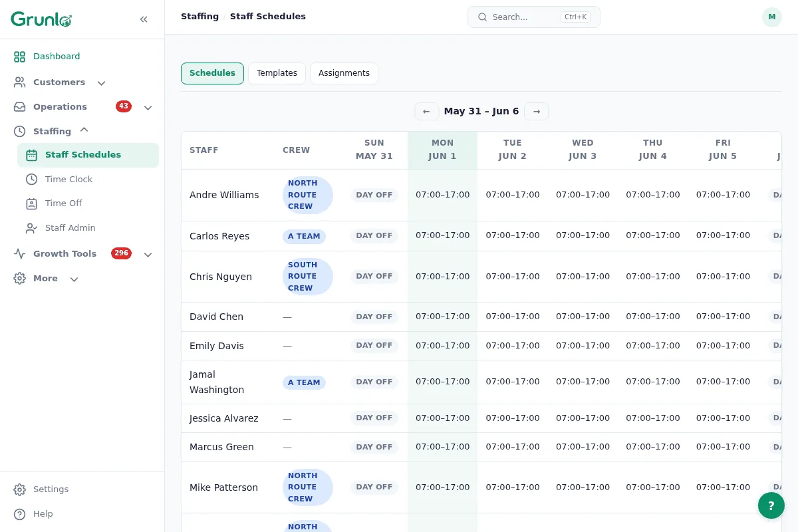Click the Operations 43 notification badge
The image size is (798, 532).
coord(124,106)
